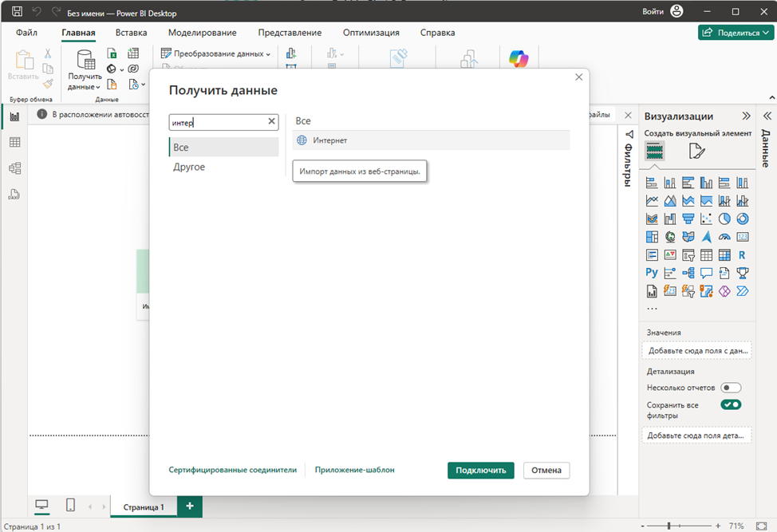
Task: Select the Q&A speech bubble visual
Action: 706,273
